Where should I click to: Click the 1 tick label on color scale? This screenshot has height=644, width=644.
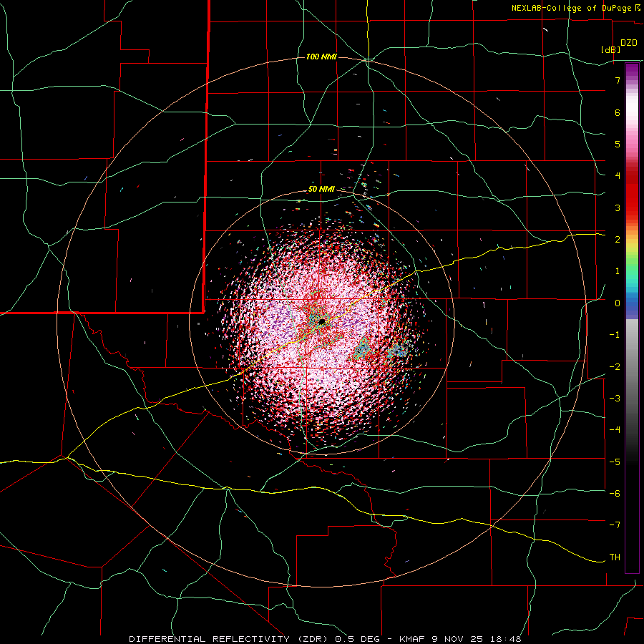click(x=618, y=271)
